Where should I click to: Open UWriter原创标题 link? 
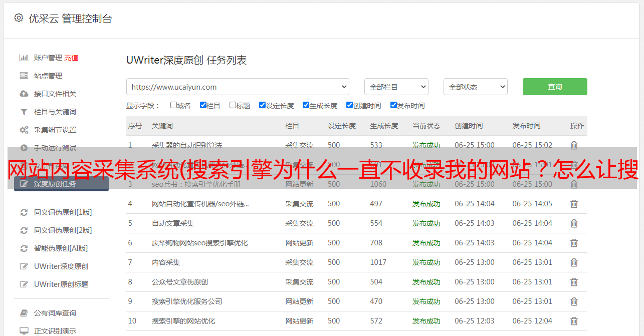pos(61,284)
